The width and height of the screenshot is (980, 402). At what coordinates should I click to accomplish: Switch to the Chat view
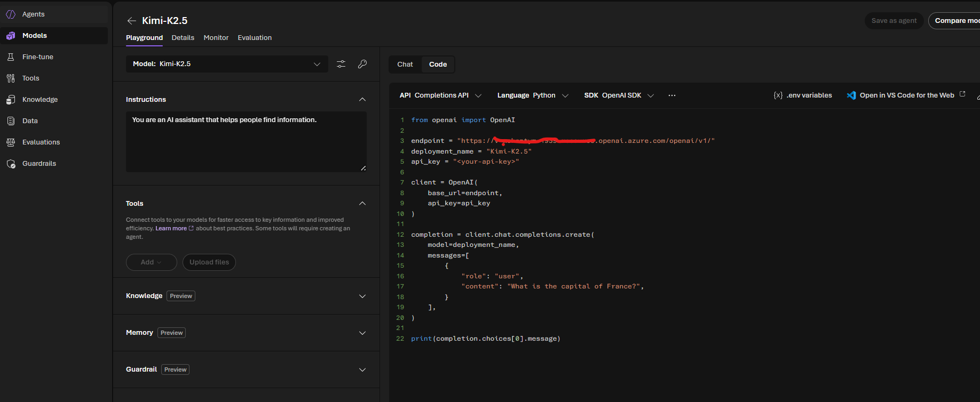[x=405, y=65]
